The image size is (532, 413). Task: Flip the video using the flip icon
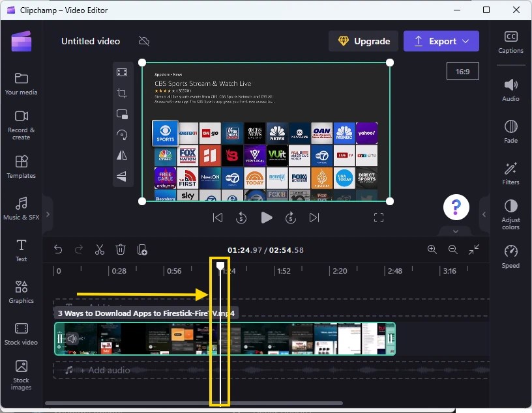click(122, 156)
